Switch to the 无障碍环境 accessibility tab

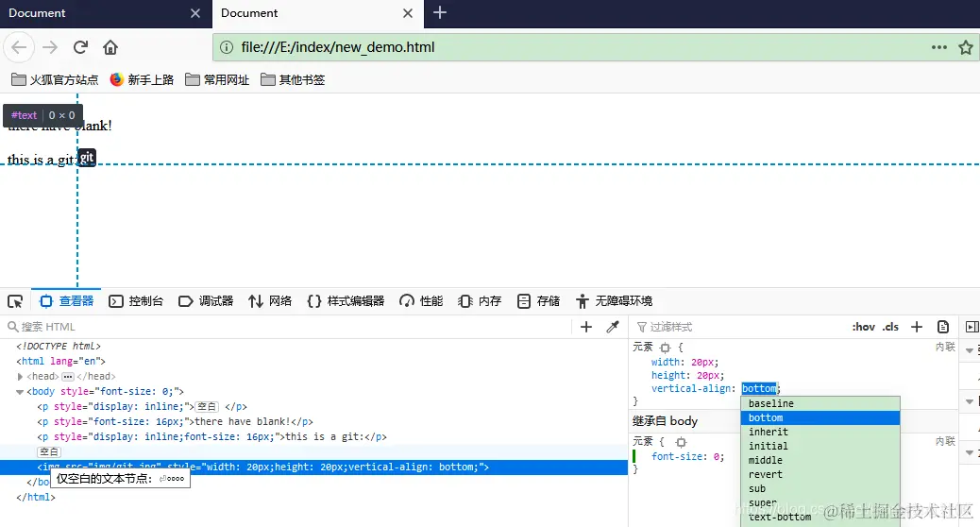tap(615, 301)
